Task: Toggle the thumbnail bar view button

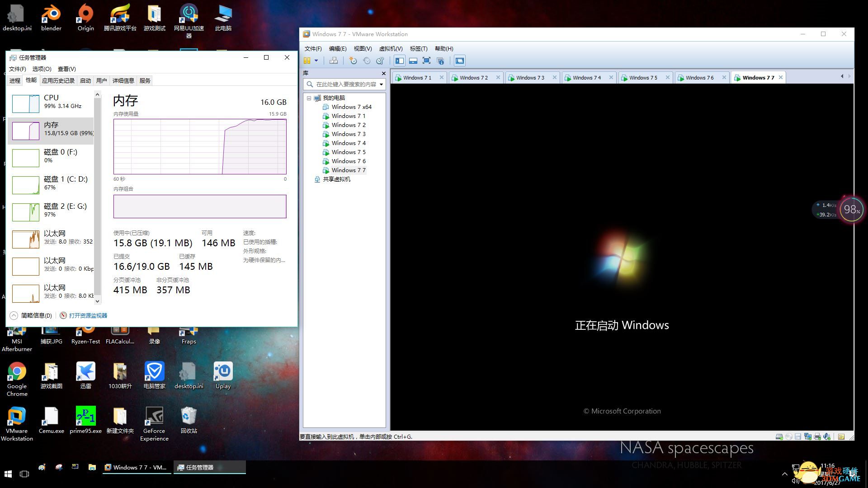Action: [413, 61]
